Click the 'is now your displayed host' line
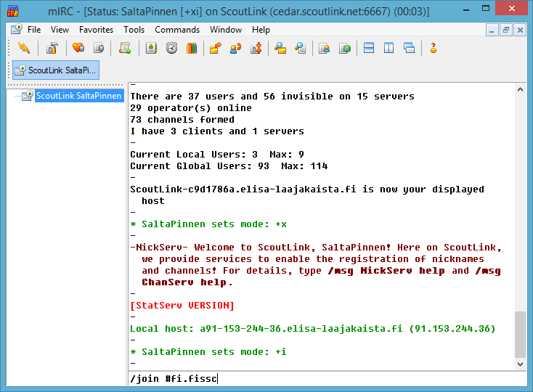 (x=307, y=195)
